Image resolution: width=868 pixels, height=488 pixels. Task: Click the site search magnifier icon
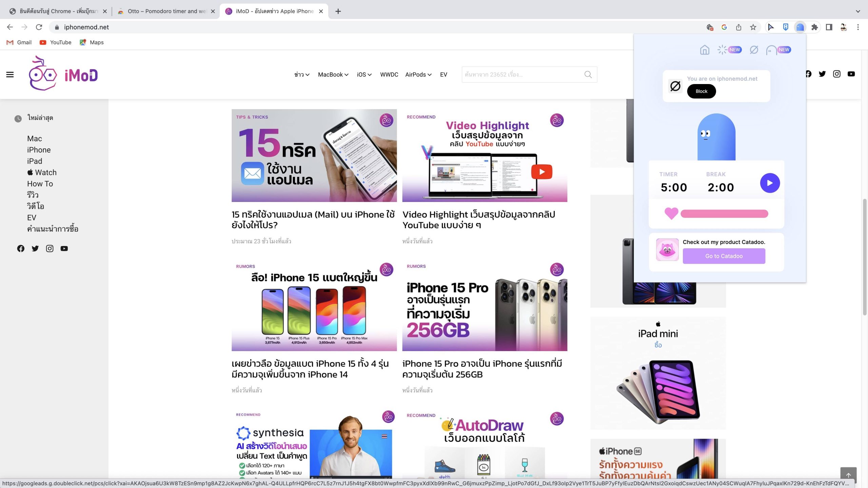[x=588, y=75]
